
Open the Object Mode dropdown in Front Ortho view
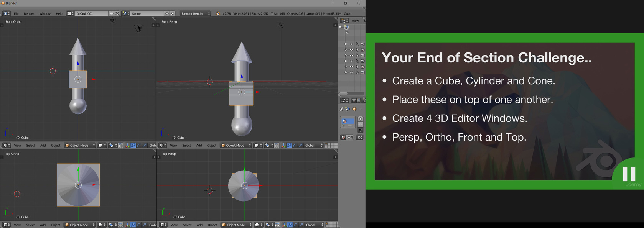[80, 146]
